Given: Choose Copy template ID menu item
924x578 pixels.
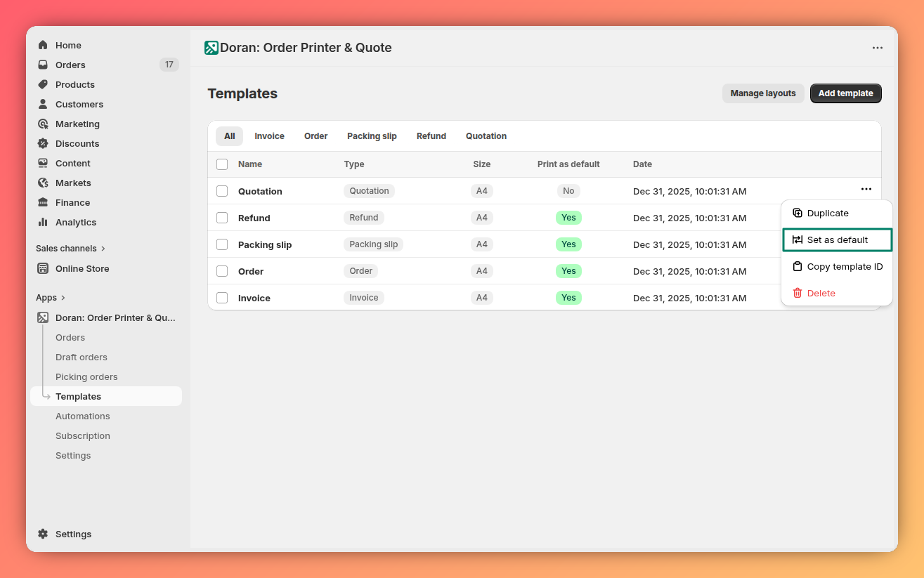Looking at the screenshot, I should [x=837, y=266].
